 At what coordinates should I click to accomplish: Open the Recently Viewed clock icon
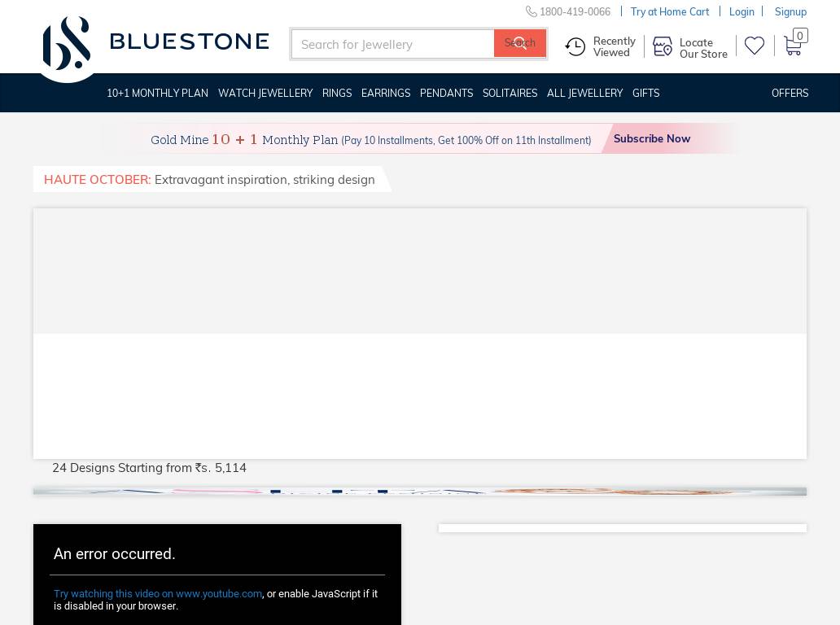pos(575,47)
